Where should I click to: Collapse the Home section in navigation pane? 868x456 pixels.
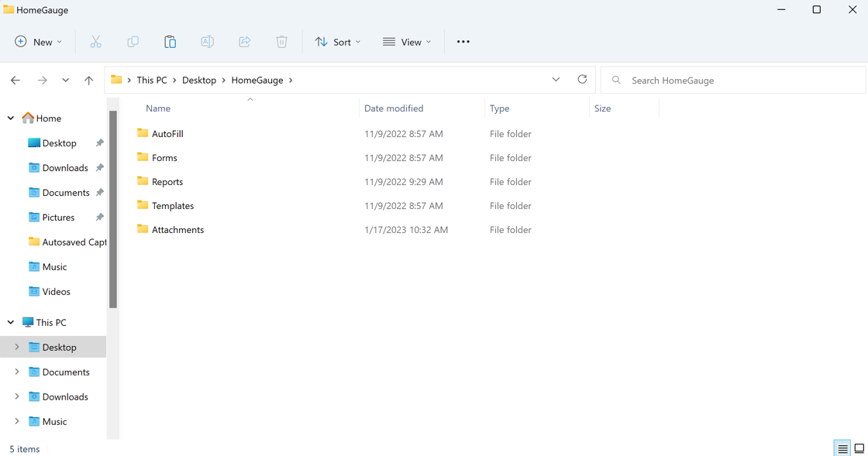(11, 118)
